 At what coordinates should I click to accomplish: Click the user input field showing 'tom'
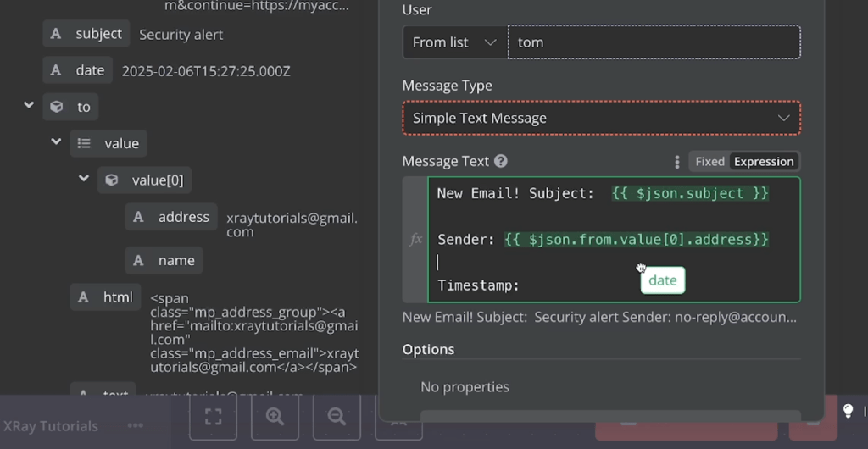point(653,42)
